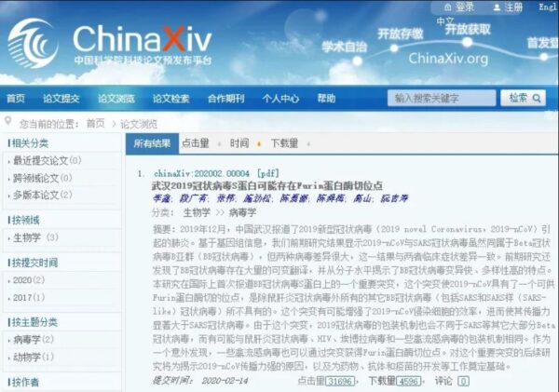This screenshot has width=559, height=392.
Task: Open 多版本论文 (2) category
Action: (x=43, y=195)
